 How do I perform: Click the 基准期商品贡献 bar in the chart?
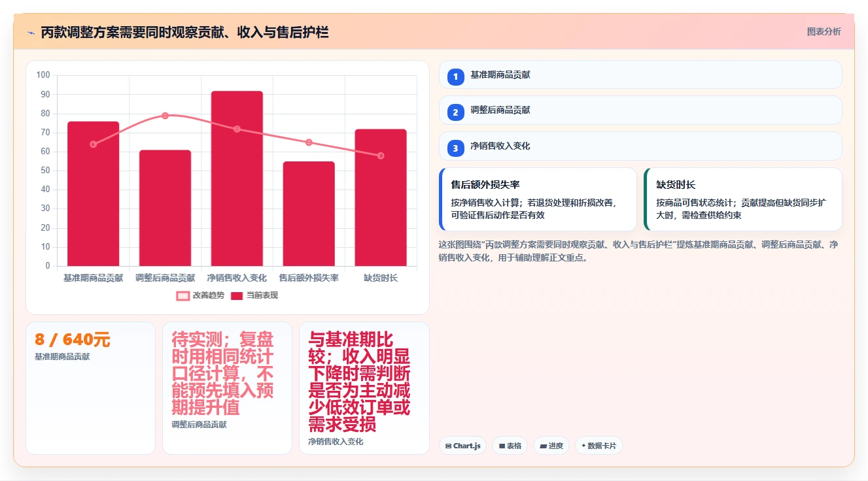(x=93, y=194)
